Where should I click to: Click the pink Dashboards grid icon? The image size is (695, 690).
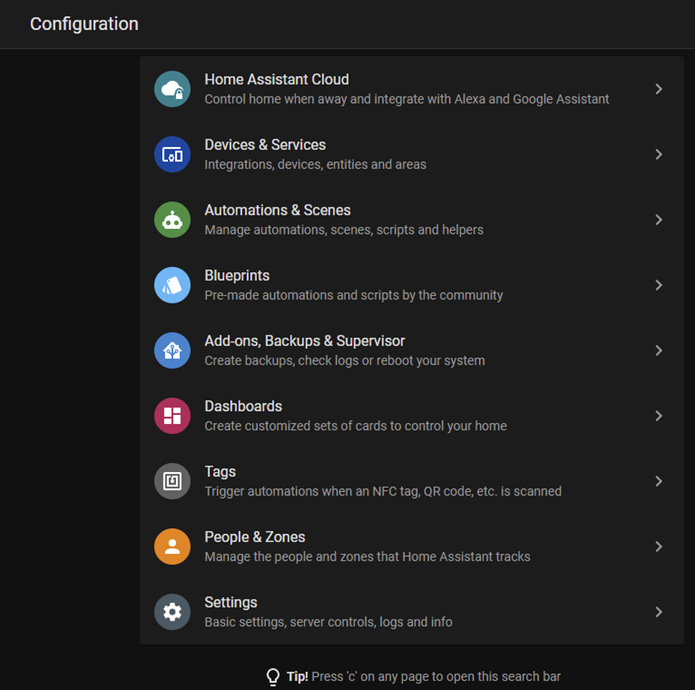(172, 416)
